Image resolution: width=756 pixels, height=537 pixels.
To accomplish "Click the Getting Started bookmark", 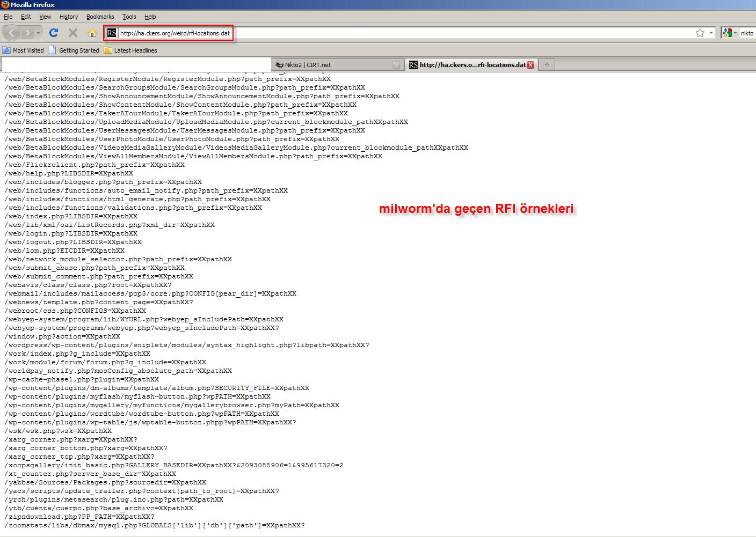I will click(74, 50).
